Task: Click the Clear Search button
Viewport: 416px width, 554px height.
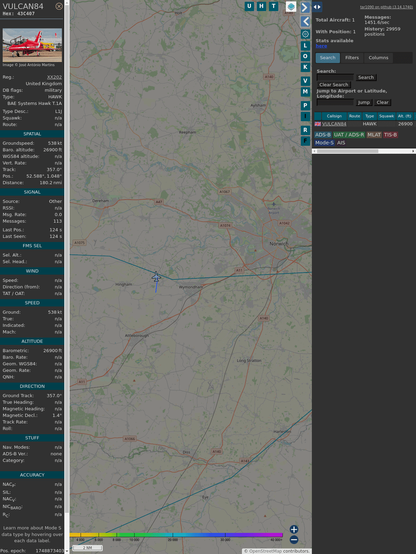Action: (334, 85)
